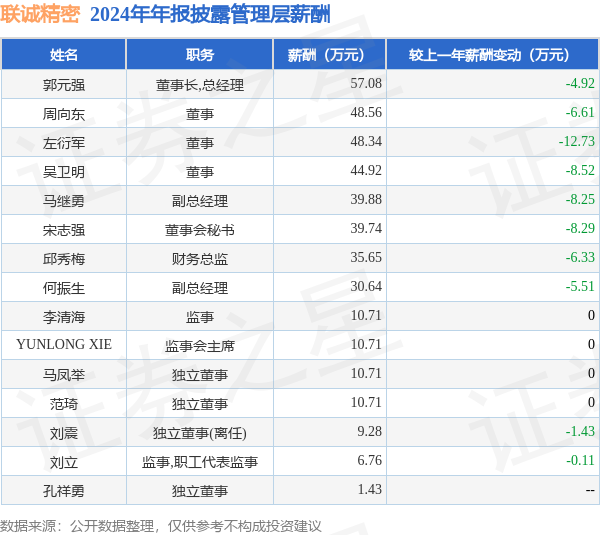
Task: Click the name cell 刘震
Action: [64, 433]
